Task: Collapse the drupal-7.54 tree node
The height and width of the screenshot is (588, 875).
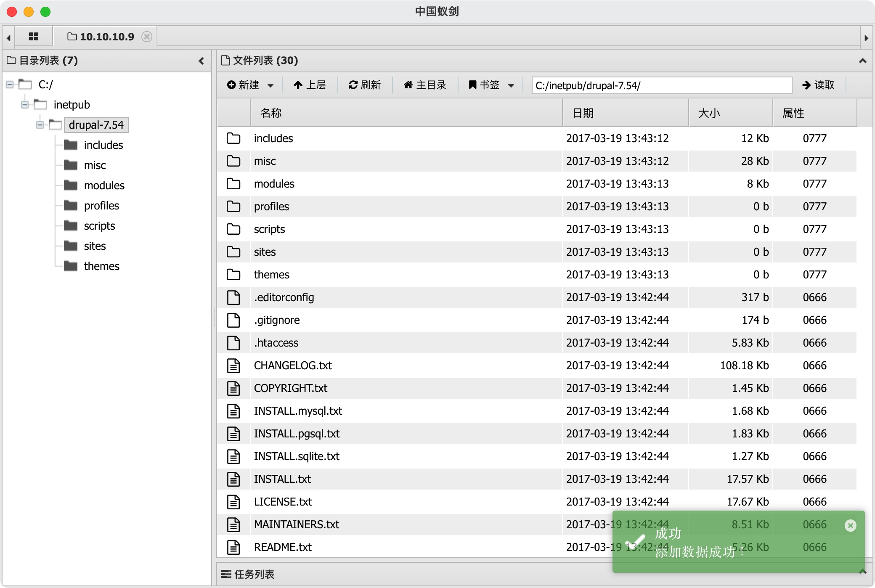Action: pos(40,125)
